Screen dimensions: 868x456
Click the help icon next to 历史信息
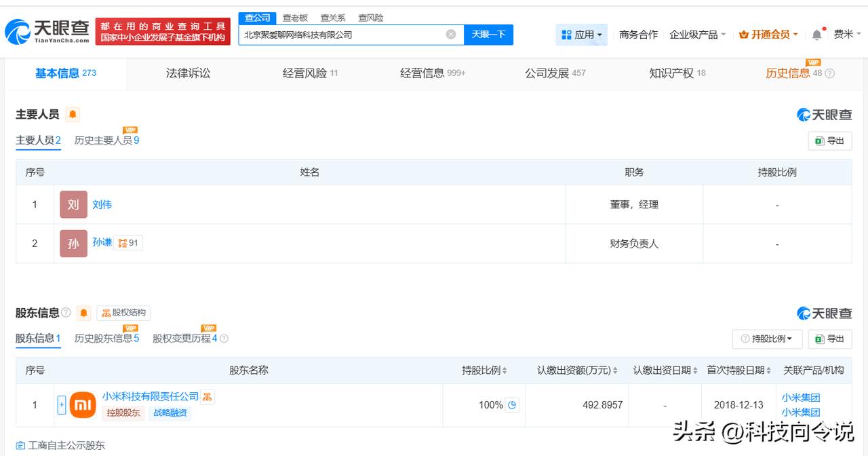tap(829, 73)
